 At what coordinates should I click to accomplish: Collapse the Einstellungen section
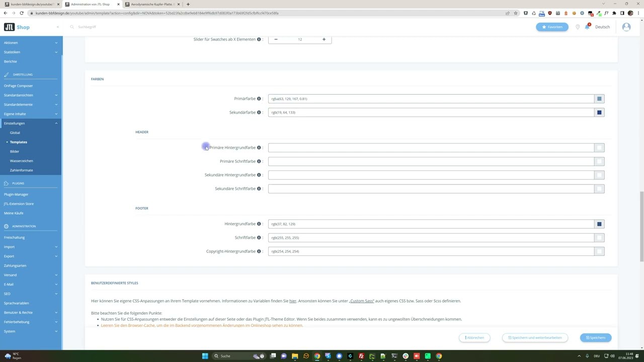point(31,123)
